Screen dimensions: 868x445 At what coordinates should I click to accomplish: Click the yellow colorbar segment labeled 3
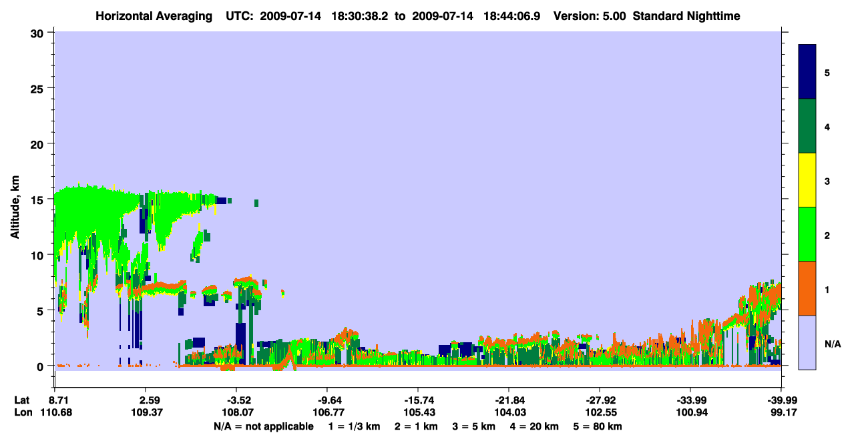click(807, 180)
